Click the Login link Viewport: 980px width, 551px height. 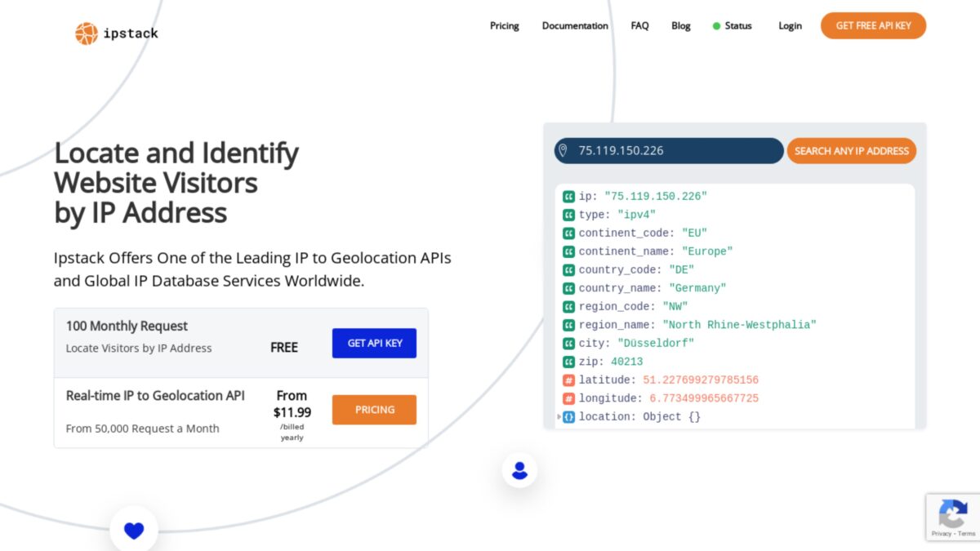790,25
